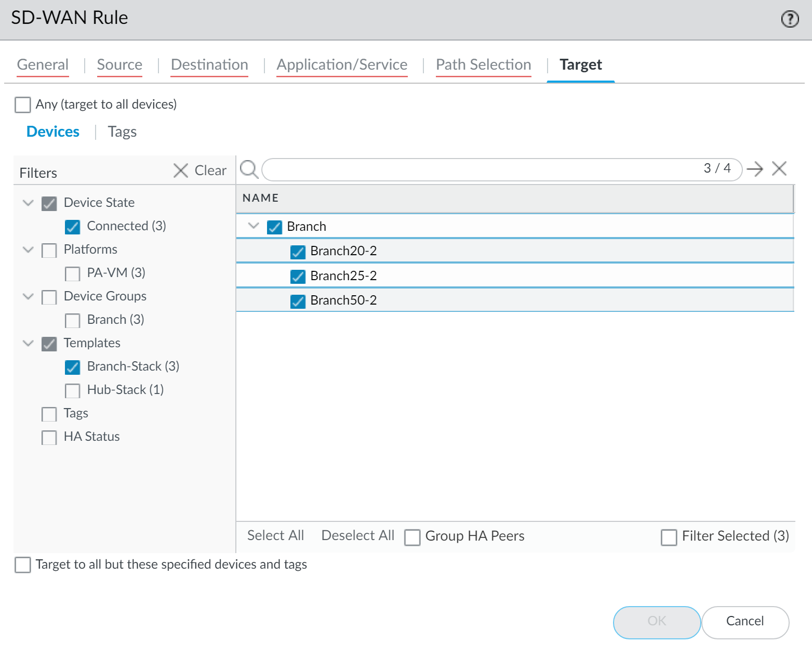
Task: Open the Path Selection tab
Action: pyautogui.click(x=483, y=64)
